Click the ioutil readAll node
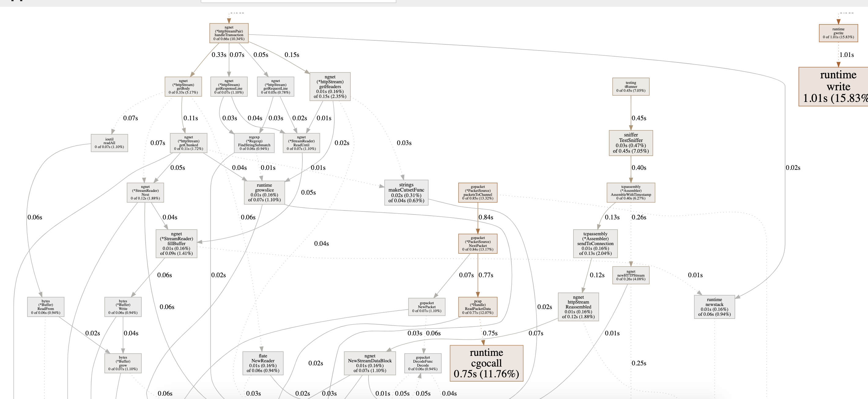Viewport: 868px width, 399px height. [x=109, y=143]
